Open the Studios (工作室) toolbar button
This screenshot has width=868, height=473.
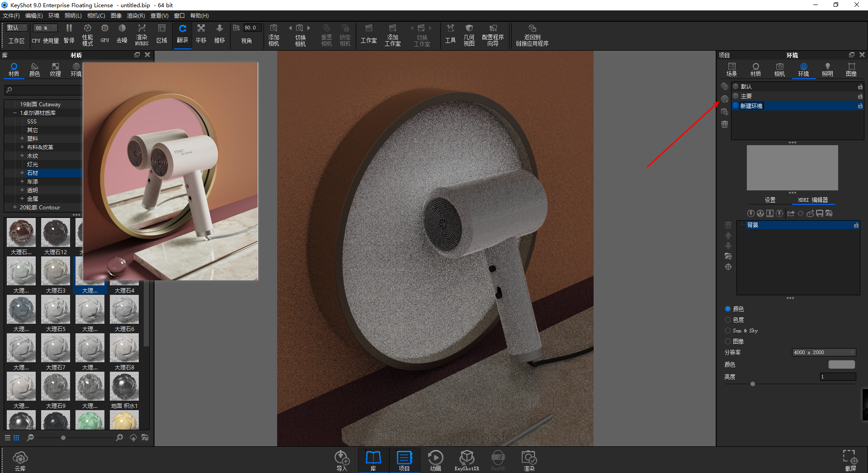point(368,34)
